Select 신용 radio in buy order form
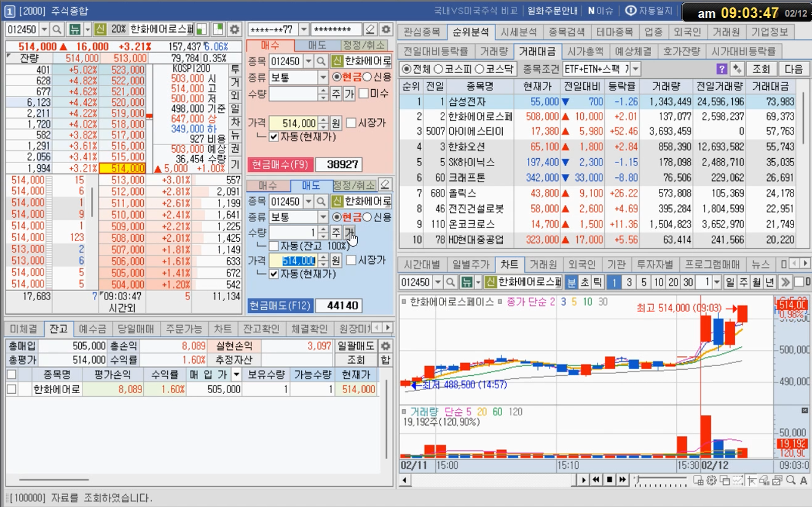812x507 pixels. coord(368,77)
